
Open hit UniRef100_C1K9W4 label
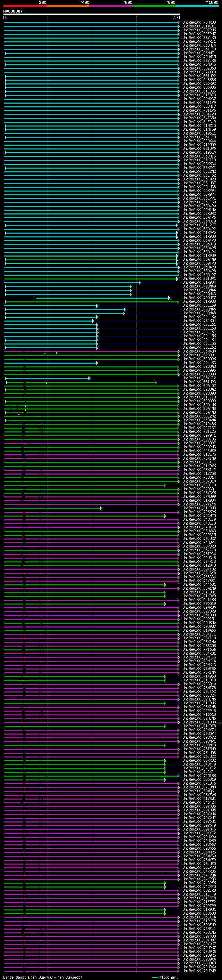point(199,283)
